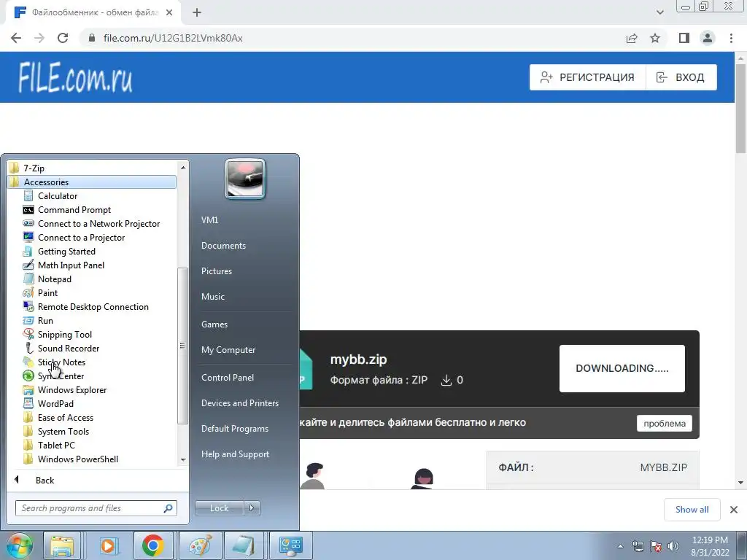Open a new Chrome tab
Viewport: 747px width, 560px height.
coord(197,13)
